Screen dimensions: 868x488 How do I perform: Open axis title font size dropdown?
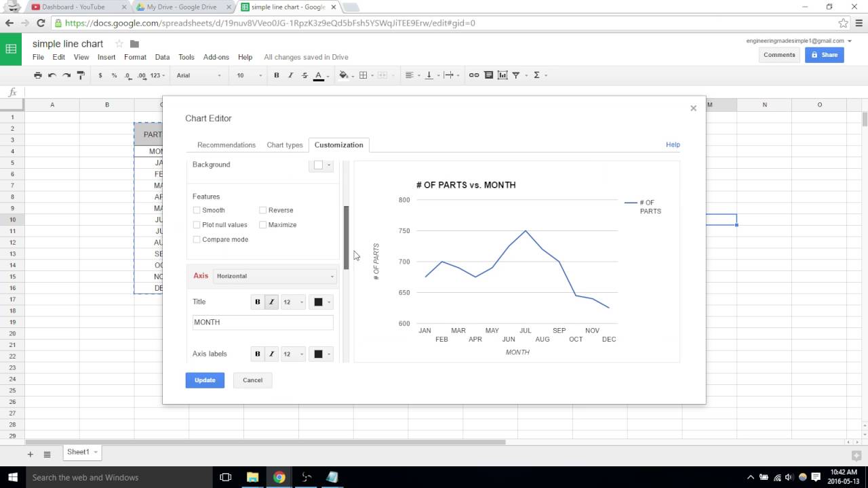293,302
